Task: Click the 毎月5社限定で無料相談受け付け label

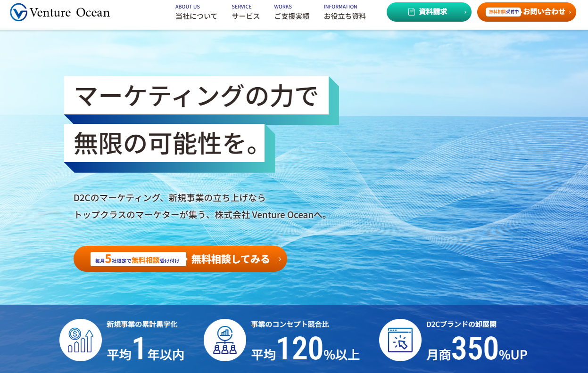Action: pos(138,259)
